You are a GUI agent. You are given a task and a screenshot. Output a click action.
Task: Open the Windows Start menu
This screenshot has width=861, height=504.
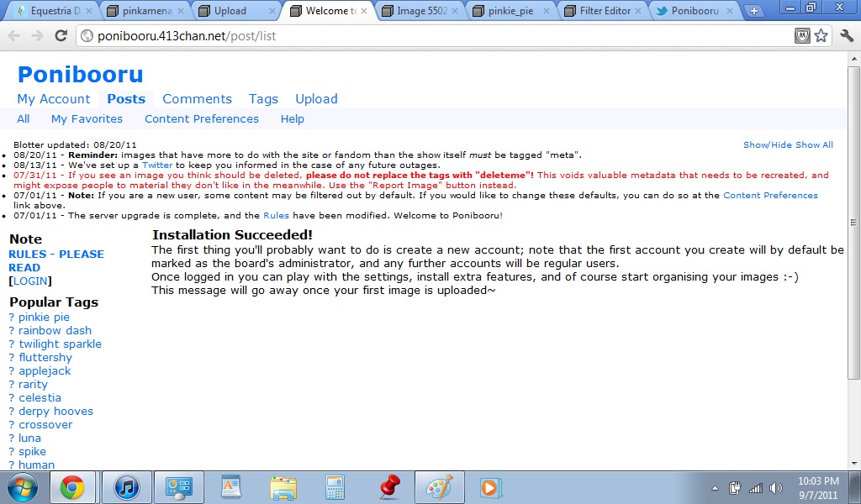[x=22, y=487]
